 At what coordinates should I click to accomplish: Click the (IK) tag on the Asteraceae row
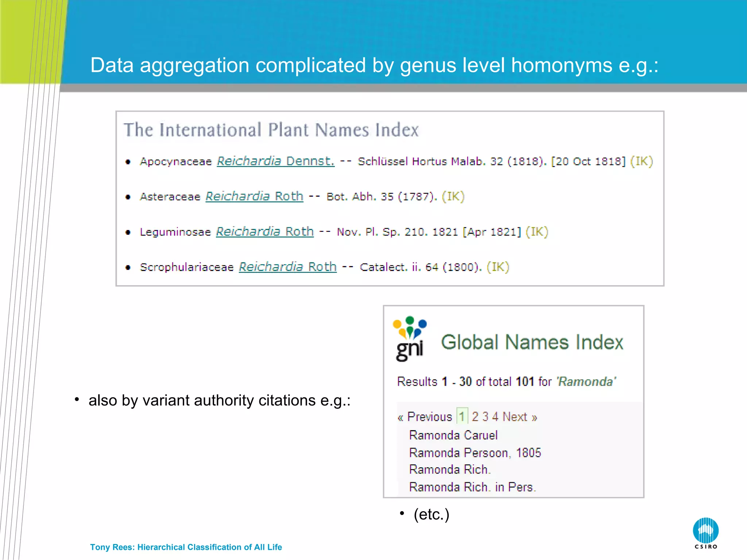453,197
